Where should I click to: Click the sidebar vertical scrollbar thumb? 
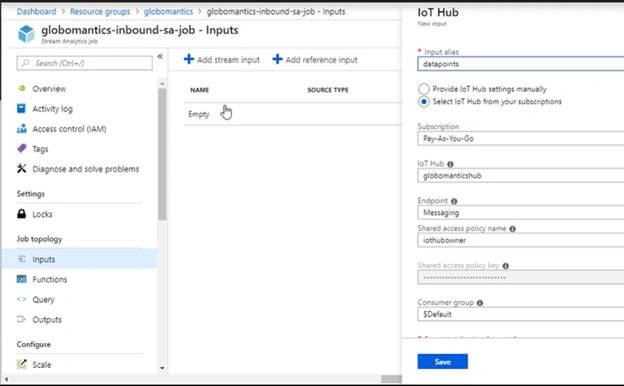(162, 154)
